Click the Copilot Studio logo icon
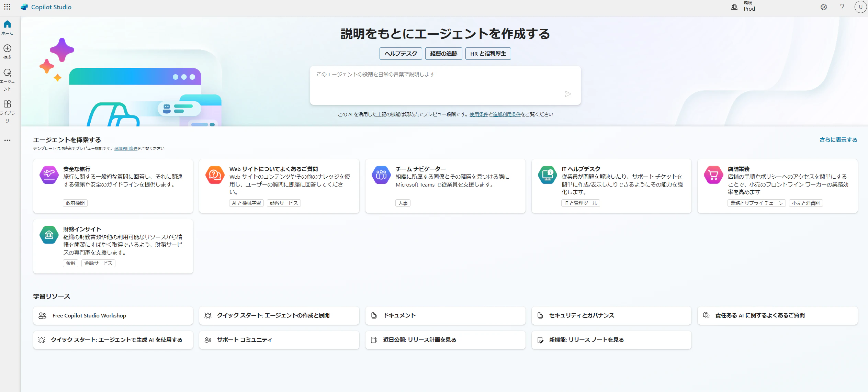Viewport: 868px width, 392px height. click(x=24, y=7)
